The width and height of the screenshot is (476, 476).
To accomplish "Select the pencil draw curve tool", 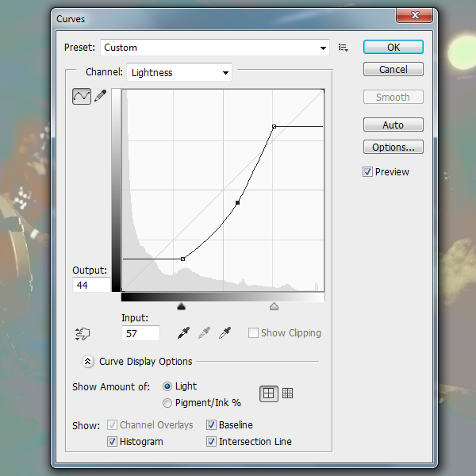I will click(x=101, y=96).
